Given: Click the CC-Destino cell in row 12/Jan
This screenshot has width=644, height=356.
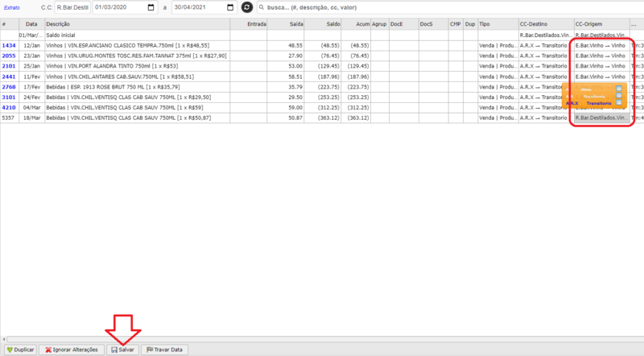Looking at the screenshot, I should click(x=547, y=46).
